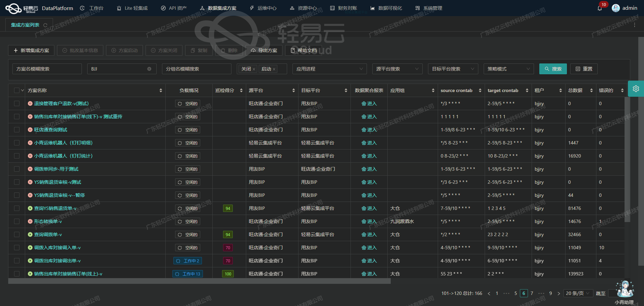Click the 重置 button
Viewport: 644px width, 306px height.
point(584,69)
